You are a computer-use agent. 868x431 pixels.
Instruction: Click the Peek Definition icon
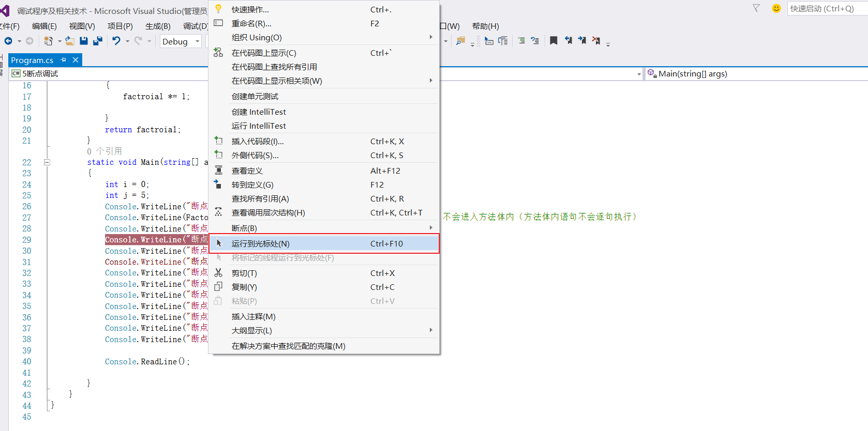pos(218,170)
